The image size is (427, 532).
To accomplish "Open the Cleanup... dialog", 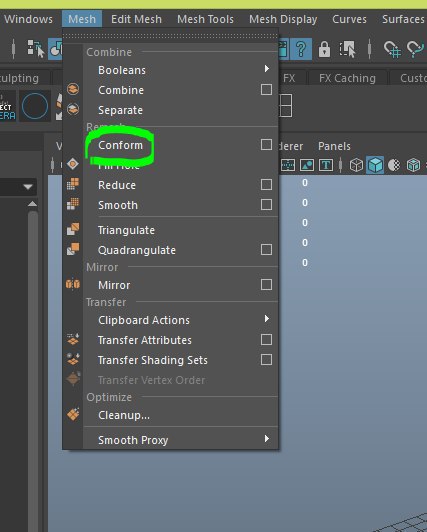I will click(124, 415).
